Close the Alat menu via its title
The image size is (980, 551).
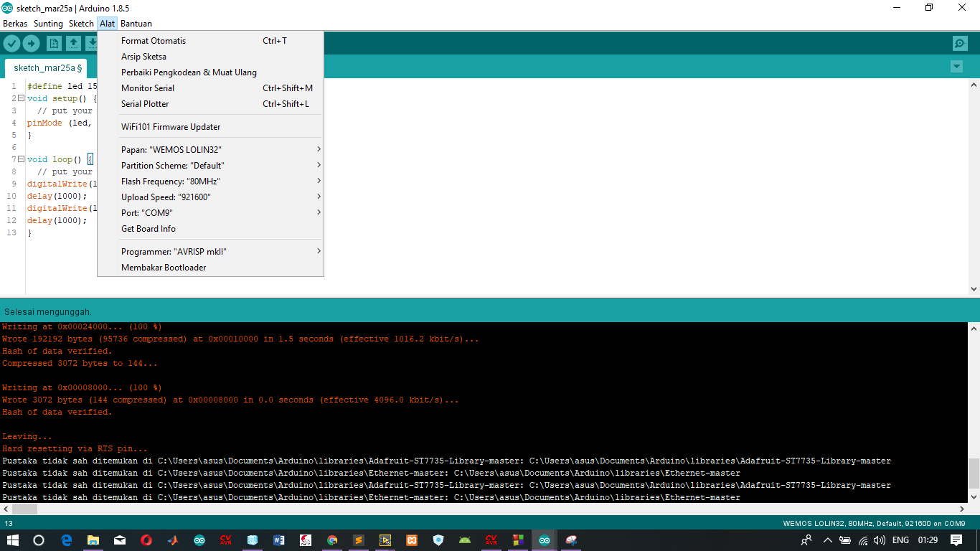(107, 24)
